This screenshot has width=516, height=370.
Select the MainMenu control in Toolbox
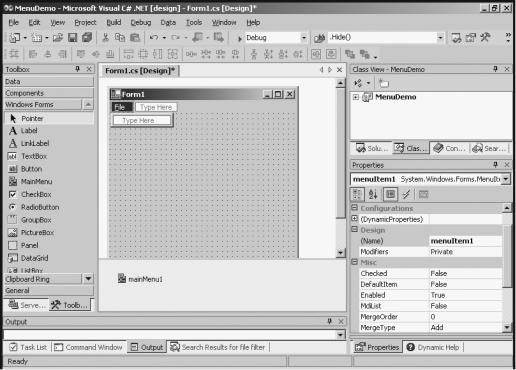point(49,182)
